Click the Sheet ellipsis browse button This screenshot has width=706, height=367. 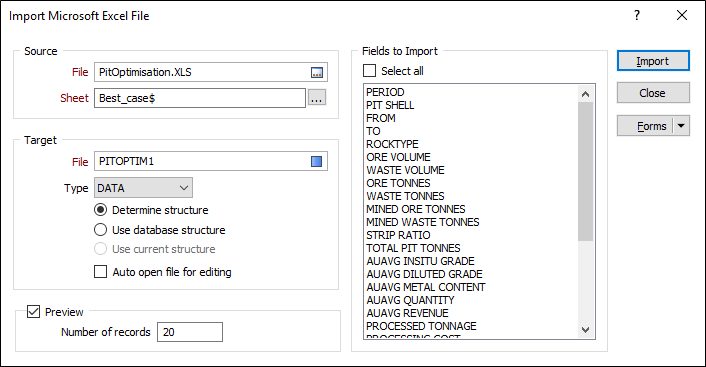[x=317, y=98]
